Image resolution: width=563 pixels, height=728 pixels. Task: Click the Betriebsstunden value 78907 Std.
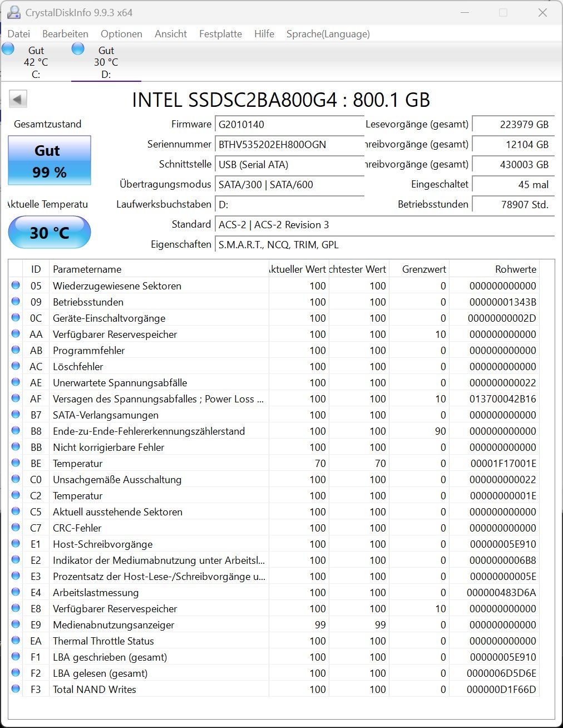pos(513,205)
